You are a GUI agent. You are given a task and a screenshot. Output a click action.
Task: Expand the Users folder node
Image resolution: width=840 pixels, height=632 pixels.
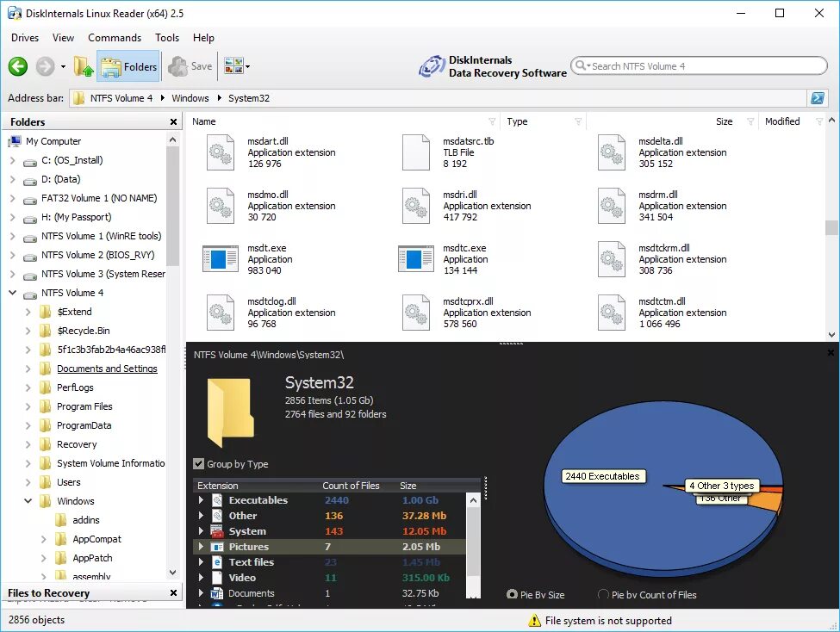coord(28,482)
